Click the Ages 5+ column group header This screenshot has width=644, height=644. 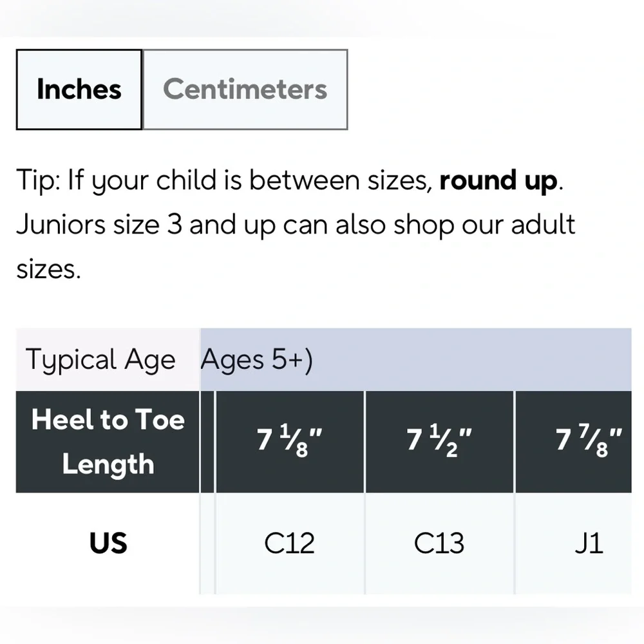pyautogui.click(x=256, y=360)
